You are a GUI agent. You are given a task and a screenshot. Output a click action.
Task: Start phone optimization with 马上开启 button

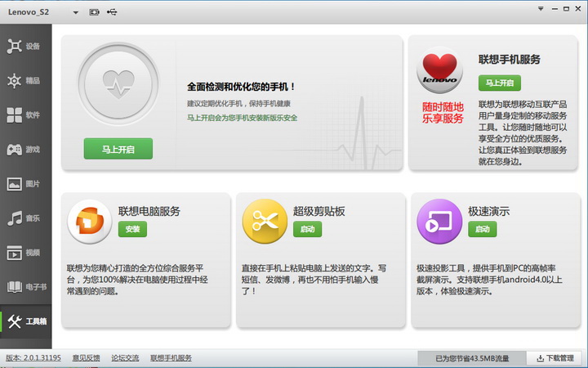[x=118, y=149]
